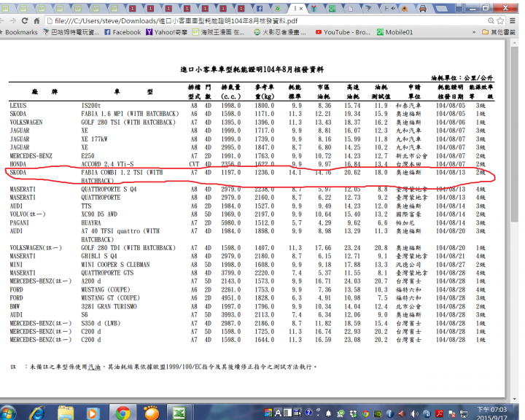Open the orange taskbar application

click(x=152, y=413)
